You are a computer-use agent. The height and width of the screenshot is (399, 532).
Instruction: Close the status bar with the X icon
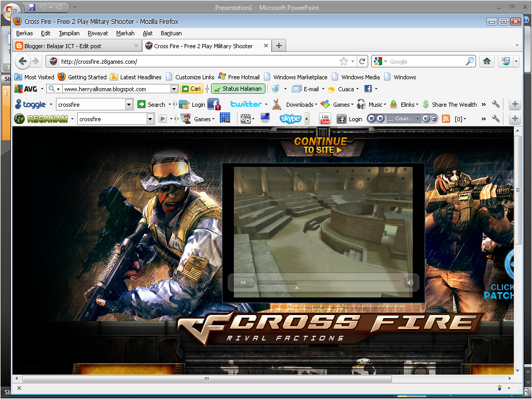[x=19, y=388]
